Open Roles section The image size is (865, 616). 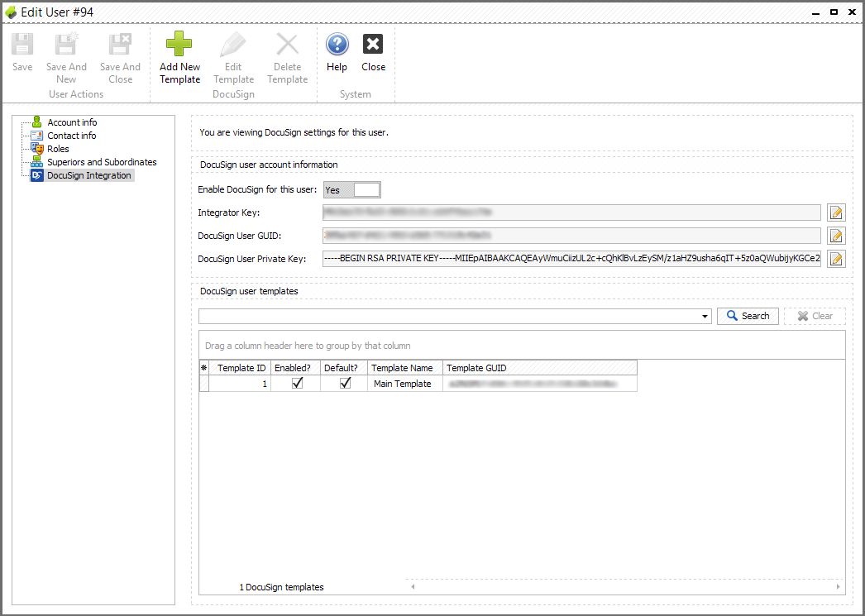tap(57, 149)
